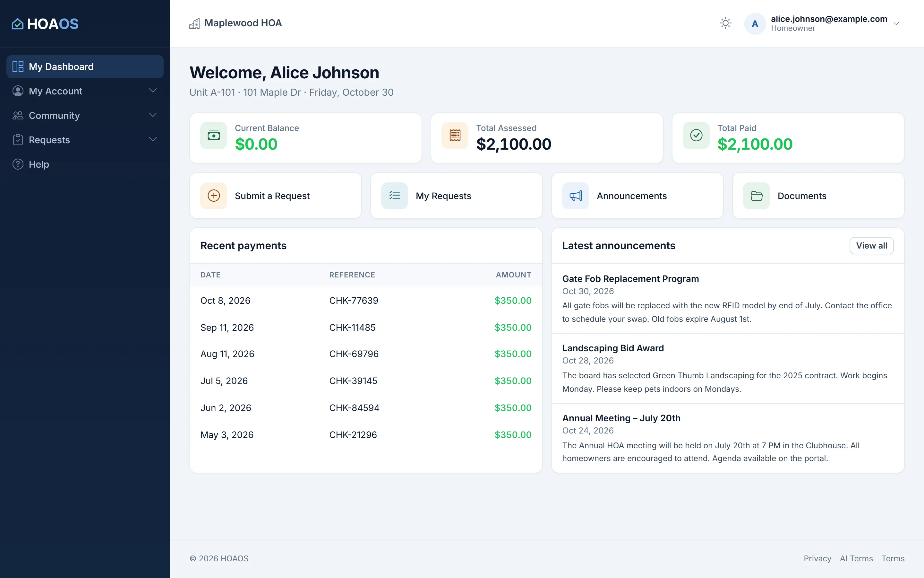Click alice.johnson@example.com email text

pyautogui.click(x=829, y=19)
